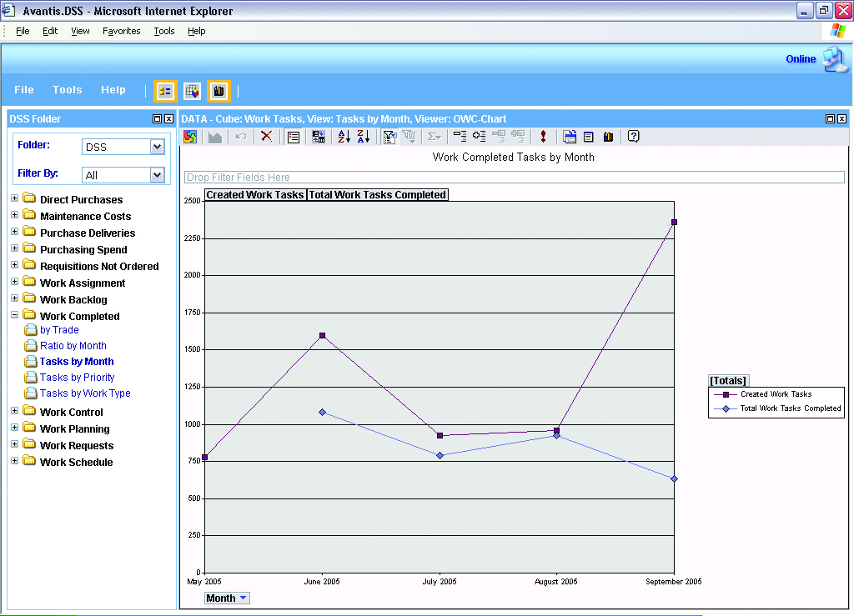Image resolution: width=854 pixels, height=616 pixels.
Task: Open the Tasks by Priority view
Action: tap(77, 378)
